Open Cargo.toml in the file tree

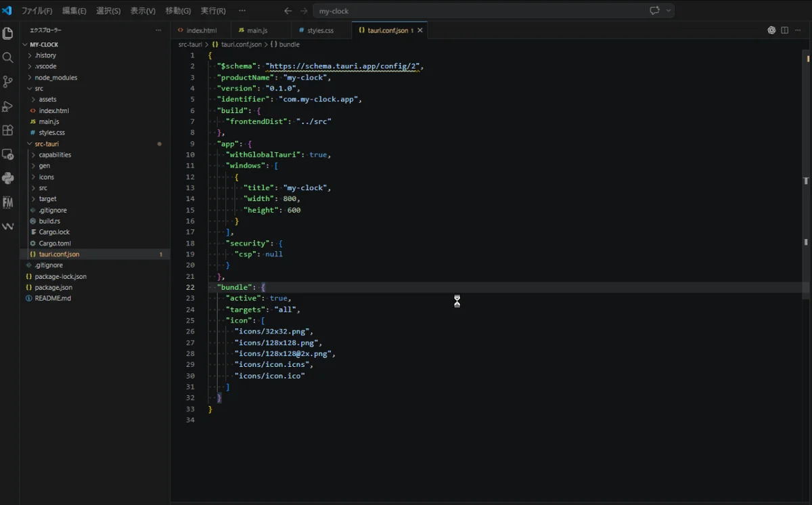pos(54,243)
